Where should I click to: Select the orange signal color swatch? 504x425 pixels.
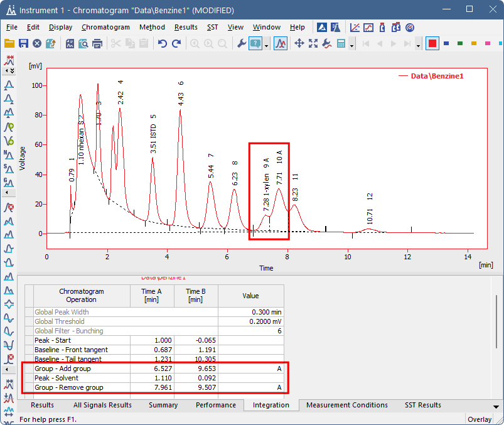[x=474, y=43]
